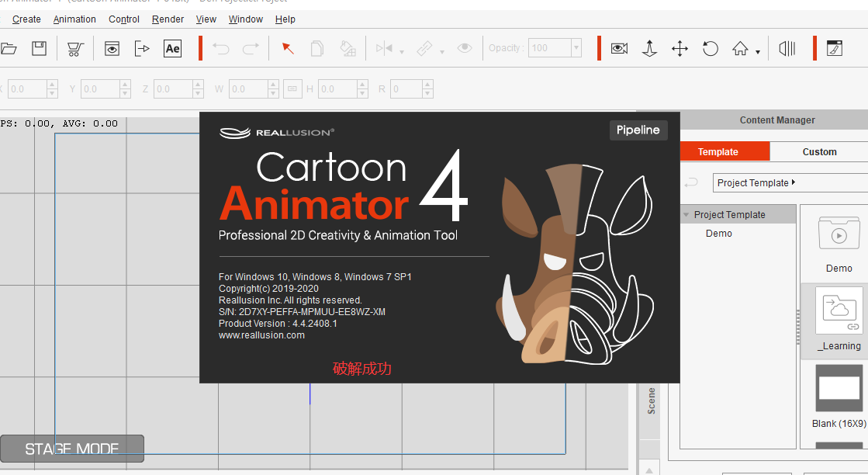
Task: Click www.reallusion.com on splash screen
Action: (x=261, y=335)
